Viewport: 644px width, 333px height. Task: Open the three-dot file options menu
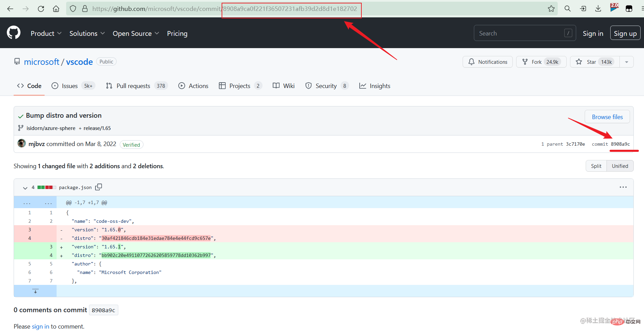(623, 187)
